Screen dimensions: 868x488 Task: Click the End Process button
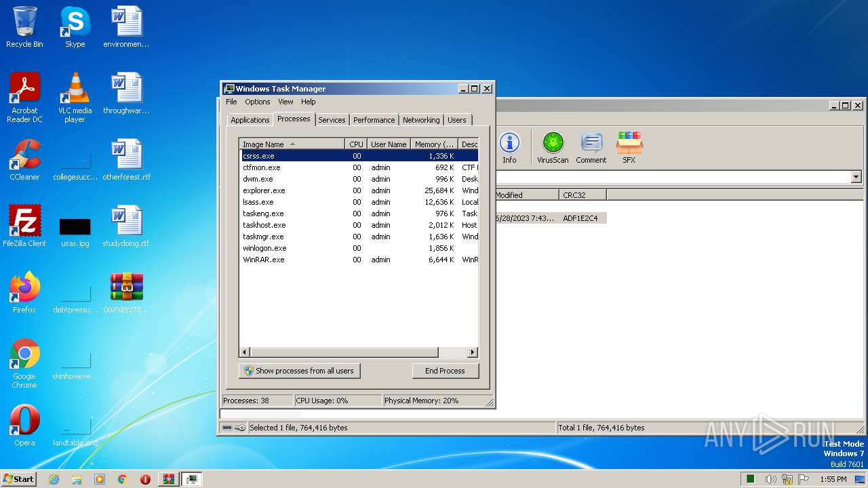pos(445,371)
